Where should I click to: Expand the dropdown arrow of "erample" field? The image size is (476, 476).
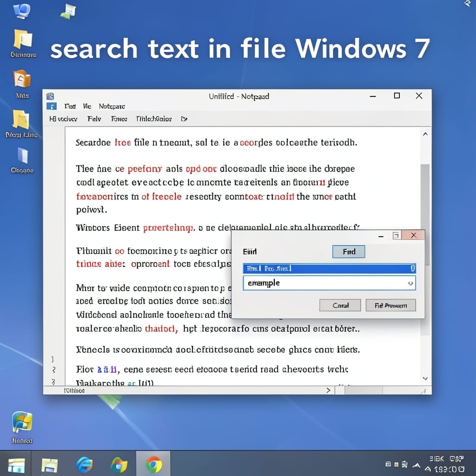pyautogui.click(x=410, y=283)
